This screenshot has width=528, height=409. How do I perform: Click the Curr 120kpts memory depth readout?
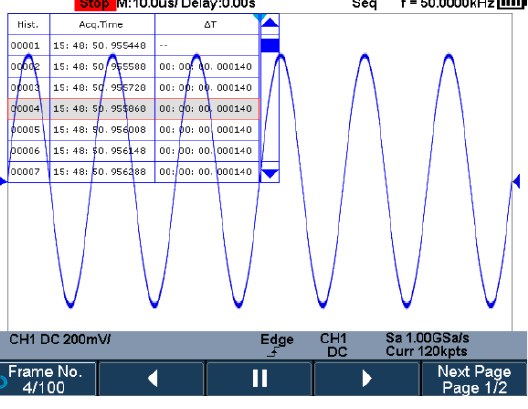tap(426, 351)
